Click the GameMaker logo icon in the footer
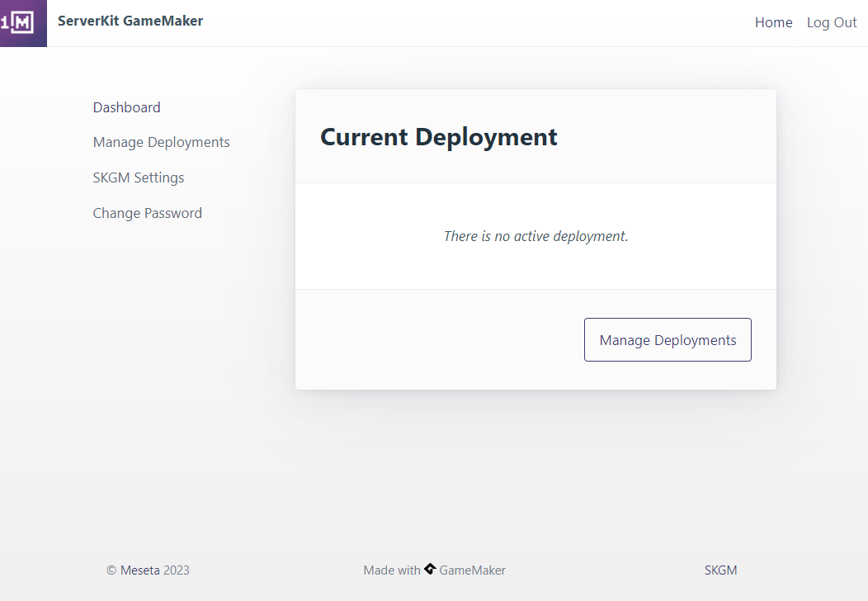Image resolution: width=868 pixels, height=601 pixels. (430, 569)
